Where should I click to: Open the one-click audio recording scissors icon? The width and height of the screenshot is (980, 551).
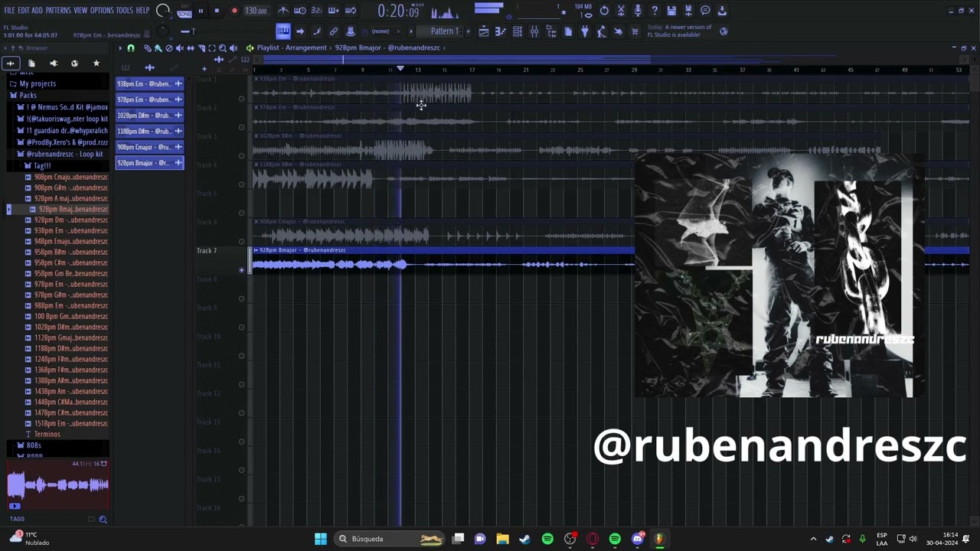621,11
